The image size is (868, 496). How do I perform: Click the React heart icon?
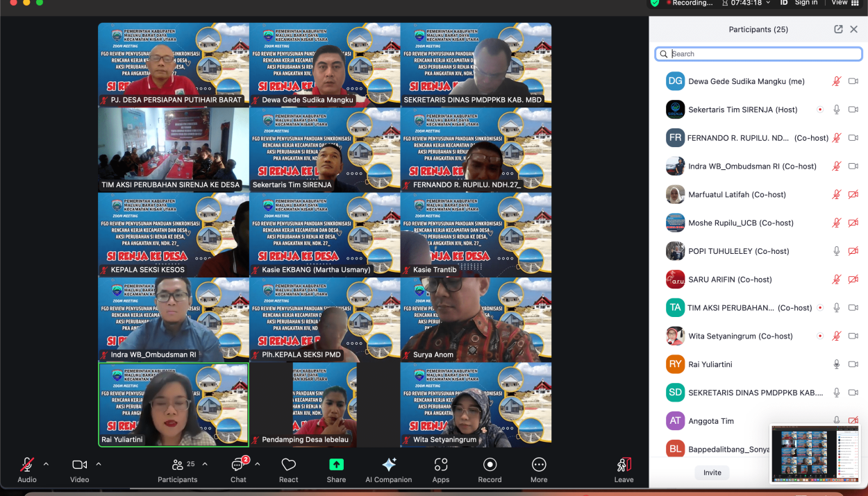(288, 465)
